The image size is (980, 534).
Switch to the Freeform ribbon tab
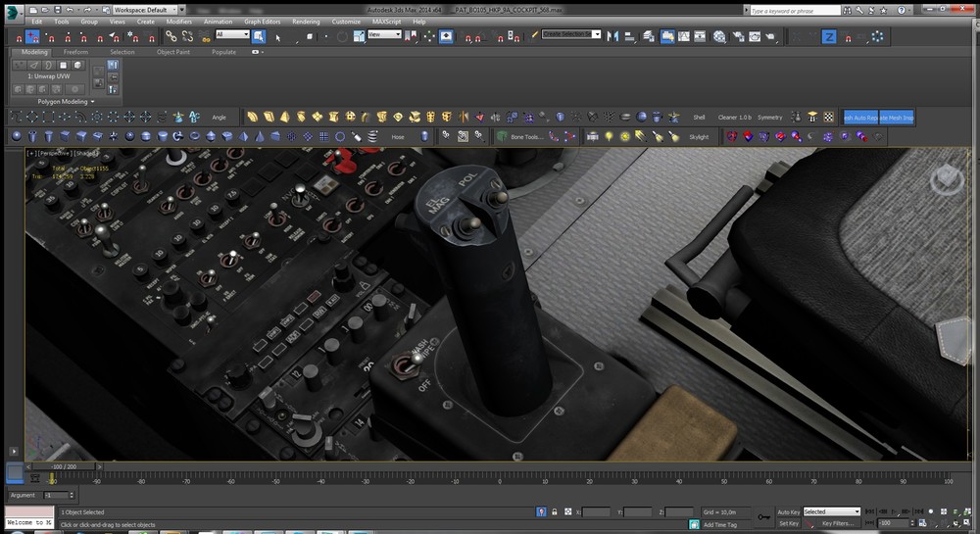[76, 52]
